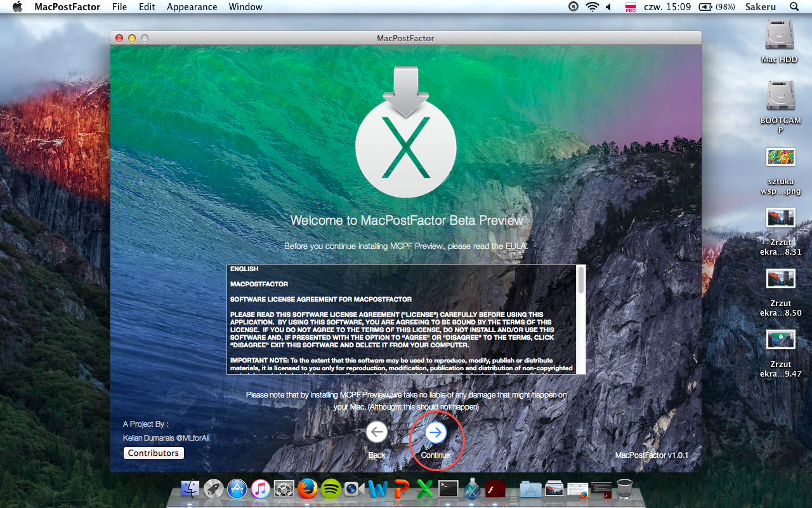The image size is (812, 508).
Task: Click the czw. 15:09 clock
Action: tap(667, 7)
